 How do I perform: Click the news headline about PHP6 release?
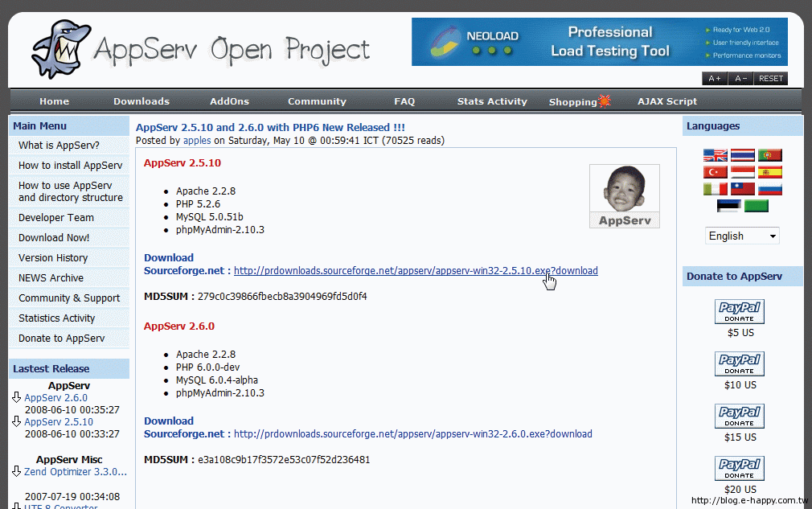pos(270,127)
